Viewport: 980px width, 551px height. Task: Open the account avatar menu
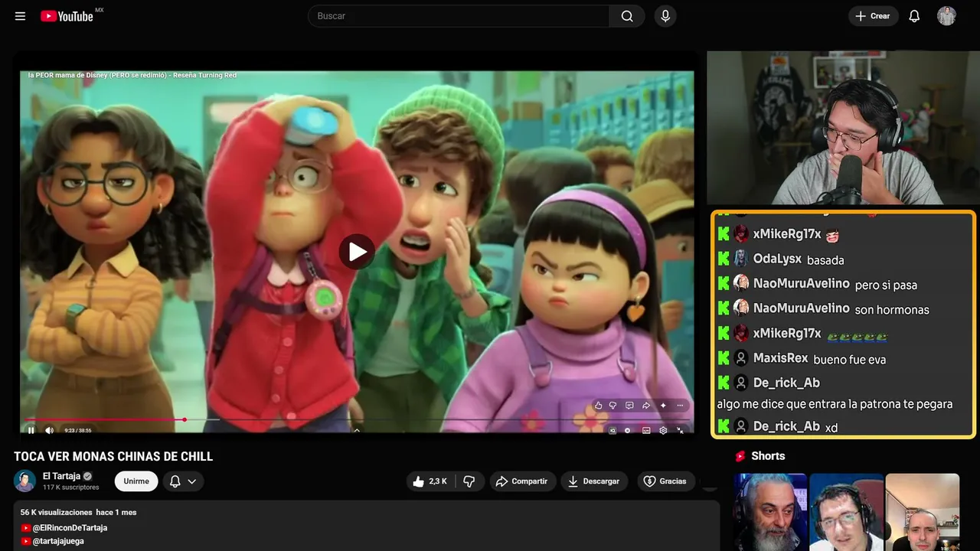(x=946, y=16)
